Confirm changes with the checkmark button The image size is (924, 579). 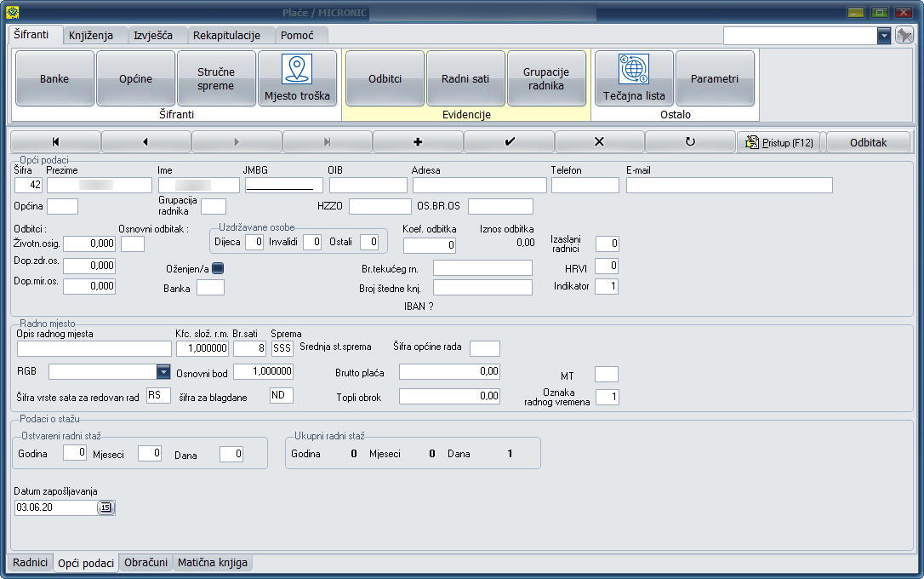pos(509,142)
